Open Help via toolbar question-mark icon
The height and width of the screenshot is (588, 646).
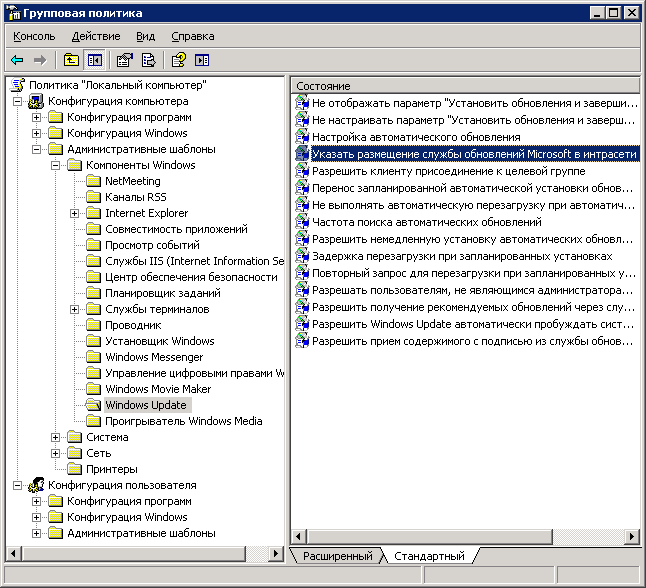point(178,60)
